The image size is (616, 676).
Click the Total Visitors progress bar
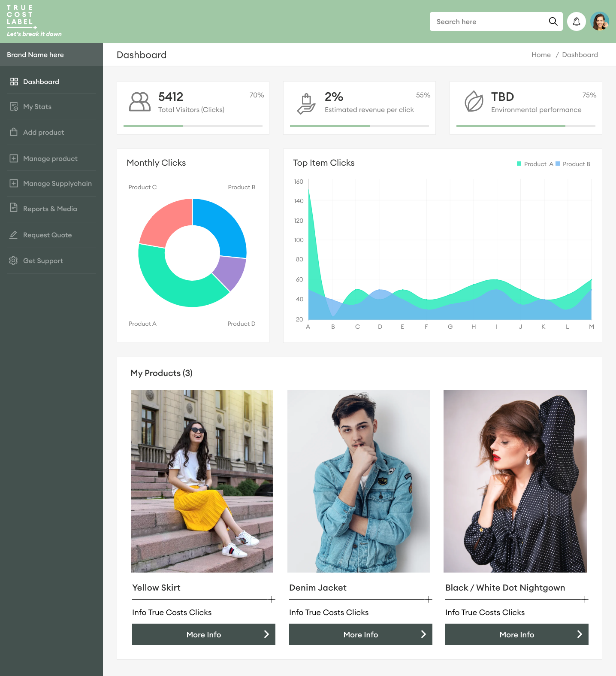(x=193, y=126)
